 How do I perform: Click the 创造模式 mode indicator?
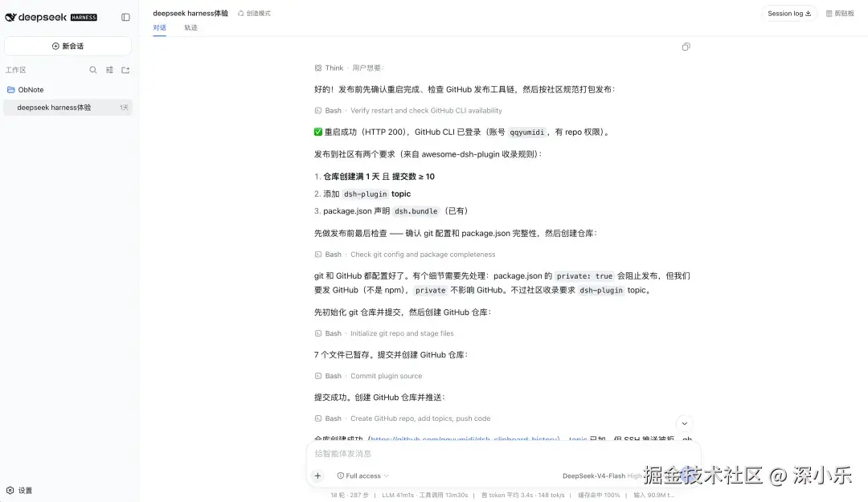(254, 14)
